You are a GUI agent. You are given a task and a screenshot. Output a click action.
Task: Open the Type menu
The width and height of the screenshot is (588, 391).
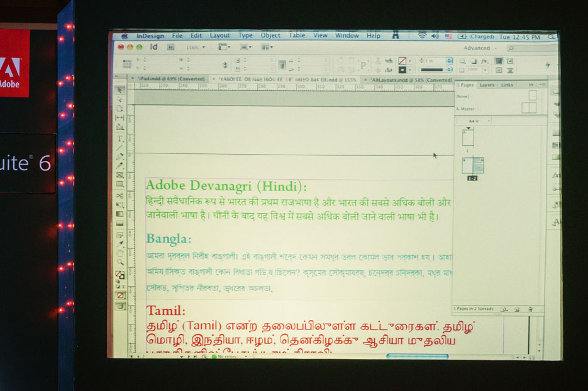click(245, 35)
